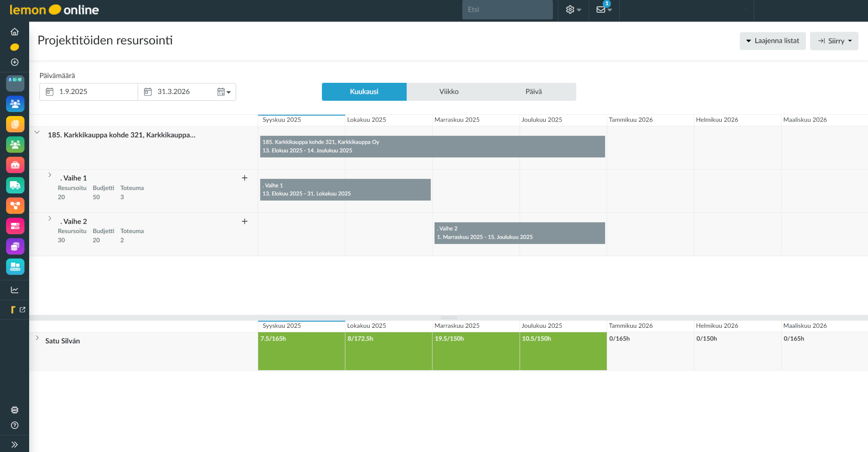Open the line chart reports icon
This screenshot has height=452, width=868.
tap(15, 290)
